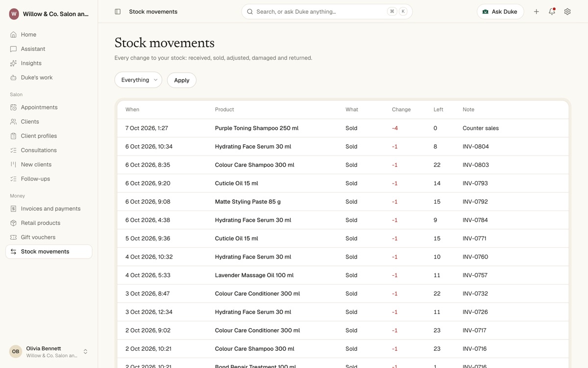588x368 pixels.
Task: Click the Home icon in sidebar
Action: click(13, 35)
